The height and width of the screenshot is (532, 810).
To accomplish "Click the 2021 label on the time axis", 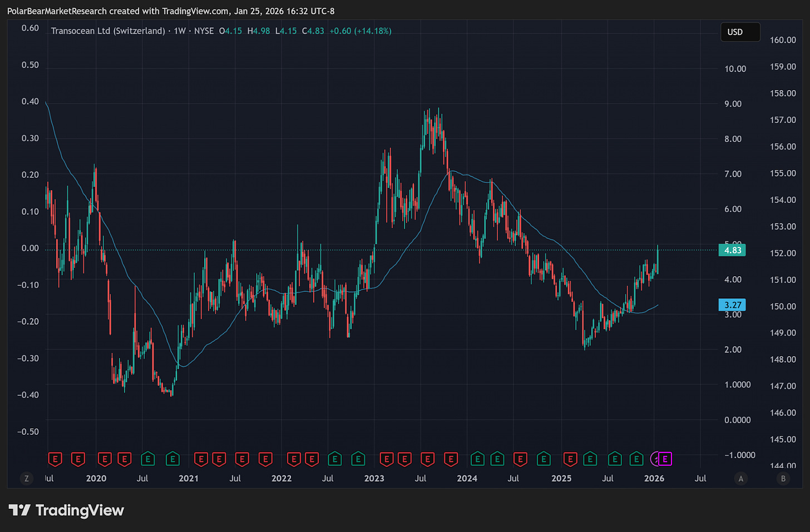I will [x=189, y=479].
